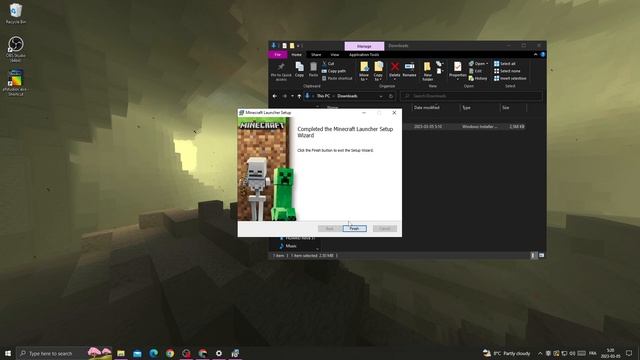Open the File menu in File Explorer

278,55
